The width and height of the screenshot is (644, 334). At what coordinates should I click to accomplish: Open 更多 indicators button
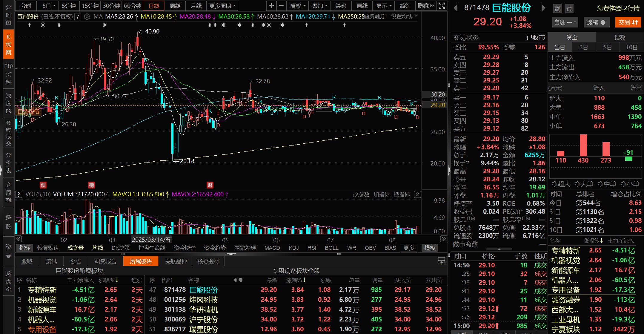(409, 248)
